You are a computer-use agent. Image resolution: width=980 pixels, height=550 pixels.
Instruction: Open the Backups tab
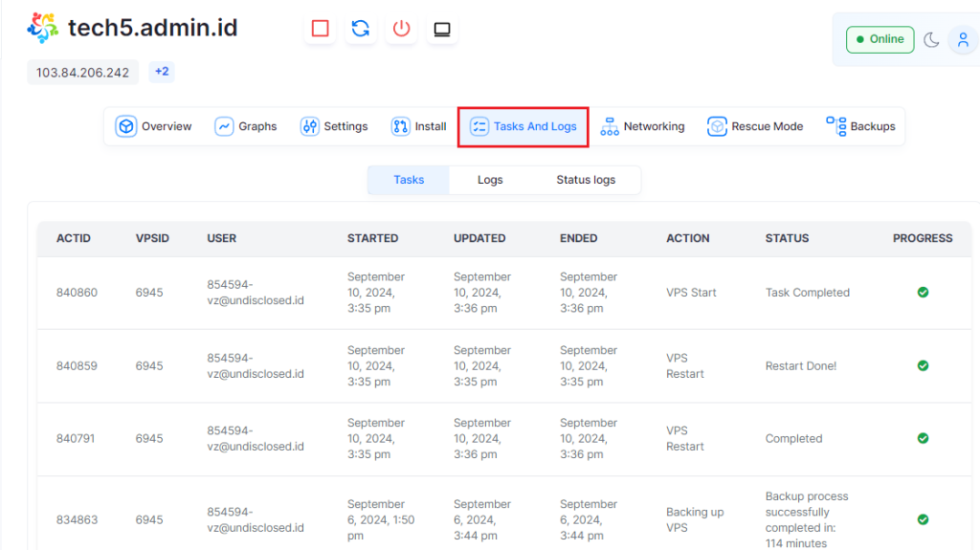coord(860,126)
